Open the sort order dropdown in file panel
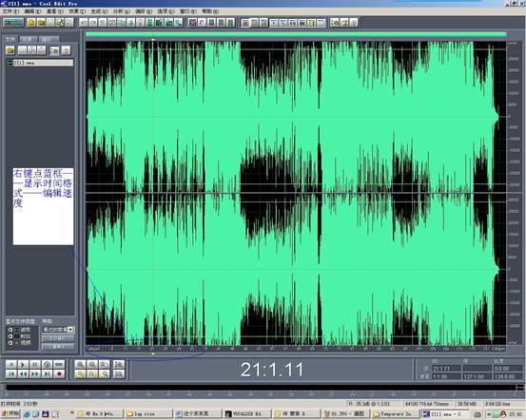526x420 pixels. point(58,330)
